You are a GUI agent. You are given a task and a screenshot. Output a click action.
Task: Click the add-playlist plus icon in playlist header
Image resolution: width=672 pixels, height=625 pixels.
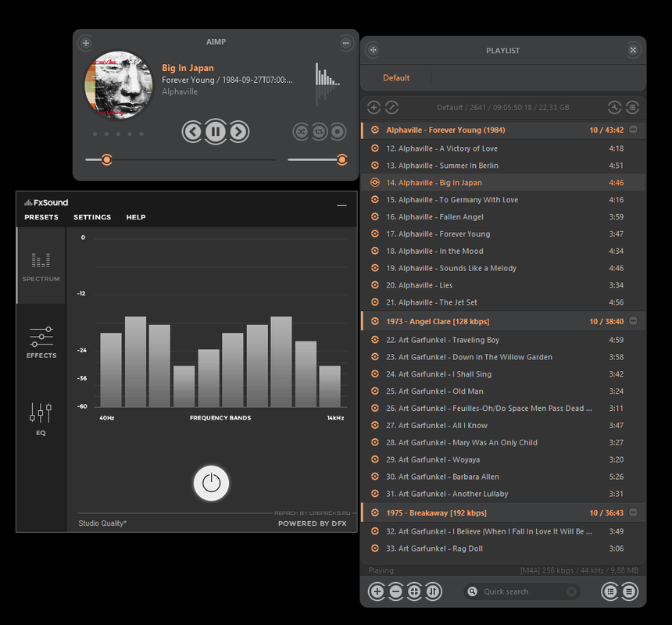(374, 108)
